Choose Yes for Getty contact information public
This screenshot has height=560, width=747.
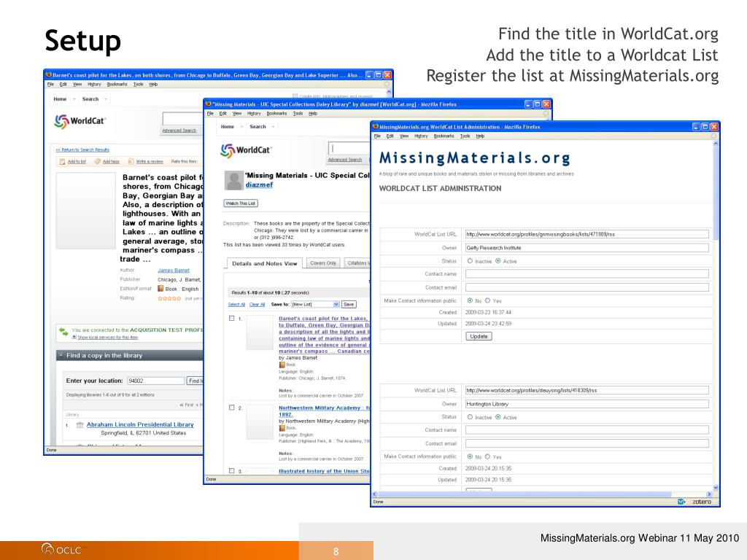487,300
